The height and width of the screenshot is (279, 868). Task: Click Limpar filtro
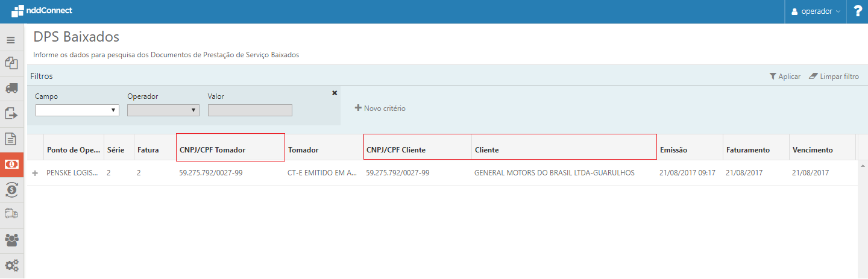834,77
